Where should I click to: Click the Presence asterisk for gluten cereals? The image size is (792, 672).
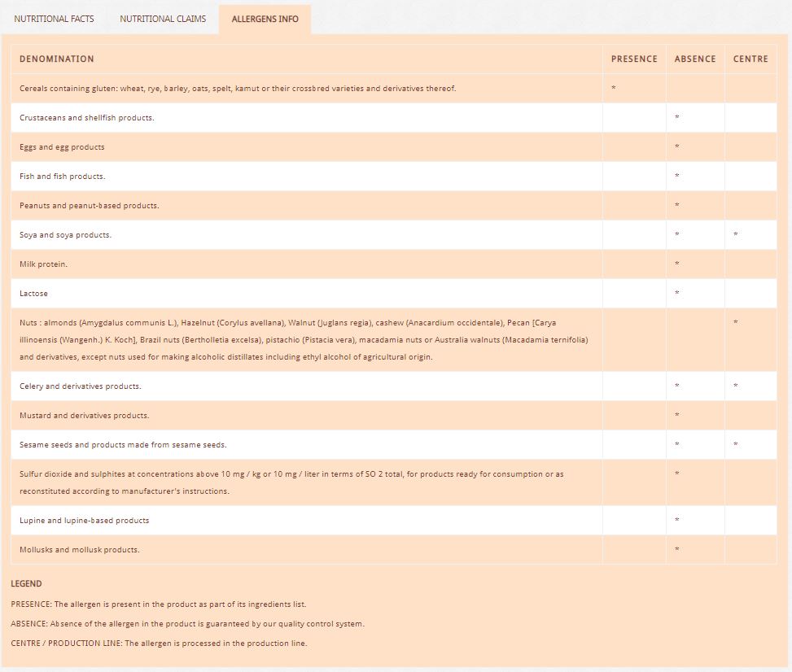point(613,88)
